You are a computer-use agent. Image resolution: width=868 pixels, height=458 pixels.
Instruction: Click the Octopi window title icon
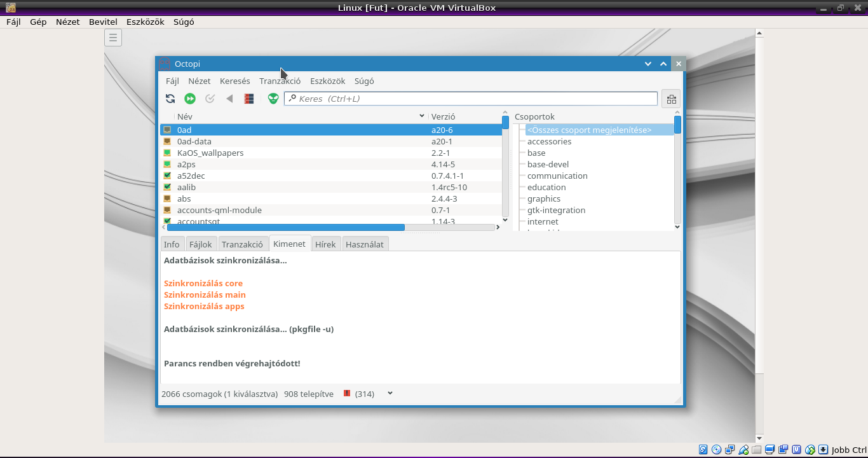tap(165, 64)
